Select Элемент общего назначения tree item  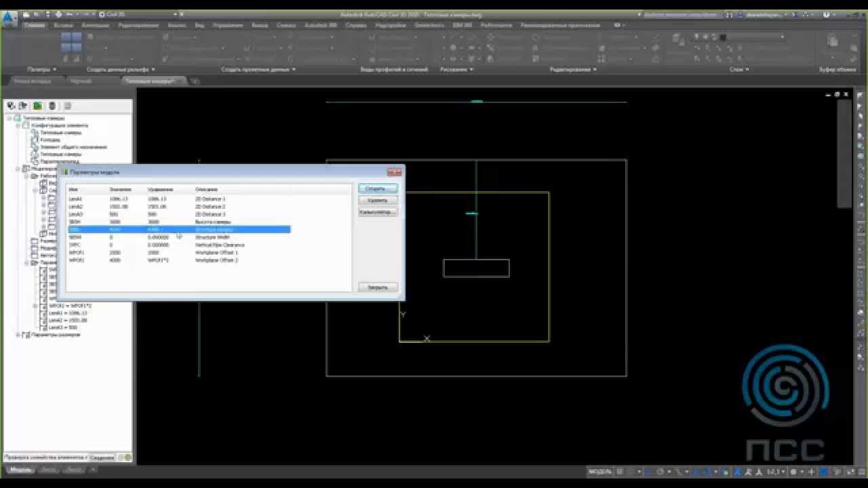point(73,147)
